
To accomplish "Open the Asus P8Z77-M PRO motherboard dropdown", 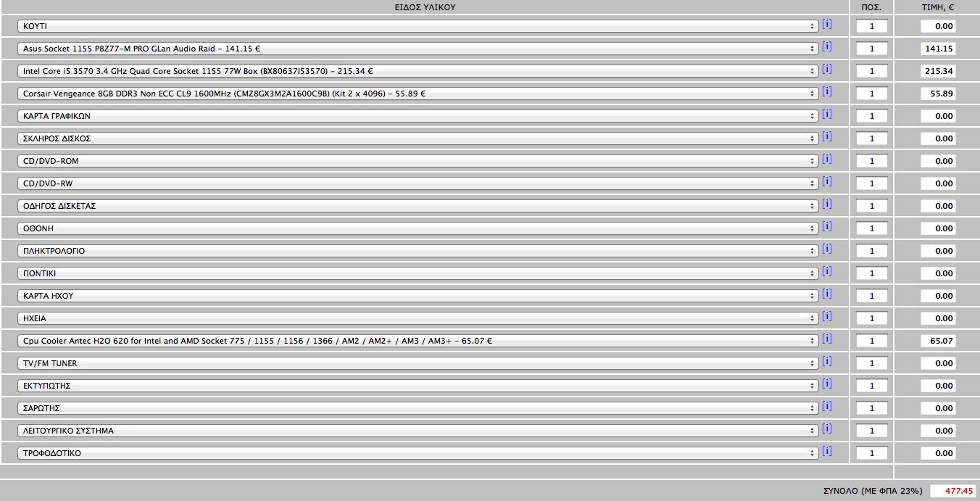I will [418, 49].
